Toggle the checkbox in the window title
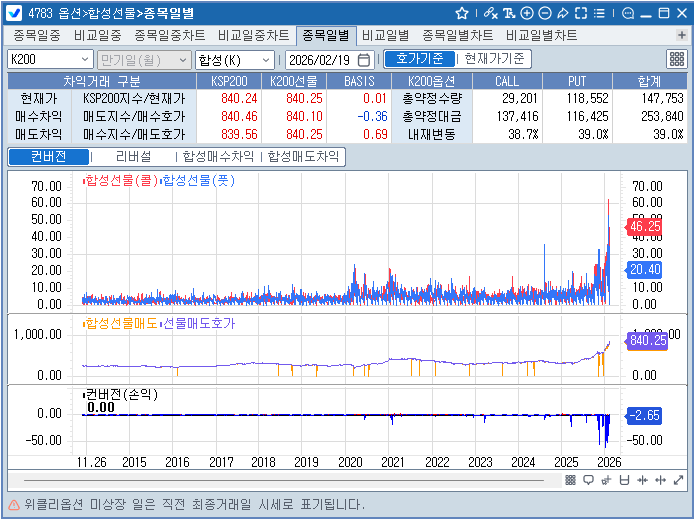 tap(15, 13)
